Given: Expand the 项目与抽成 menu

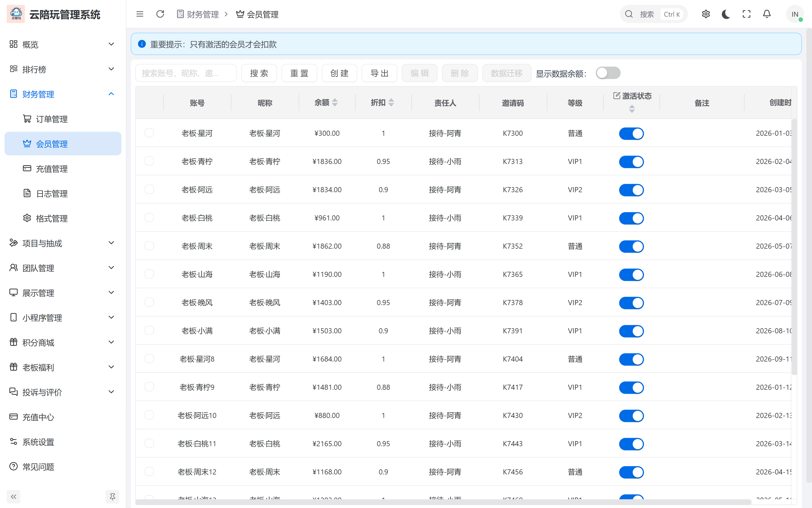Looking at the screenshot, I should pos(63,243).
